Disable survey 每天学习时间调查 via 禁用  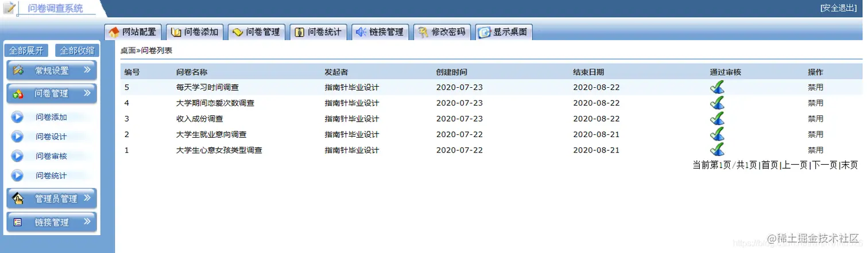click(815, 87)
